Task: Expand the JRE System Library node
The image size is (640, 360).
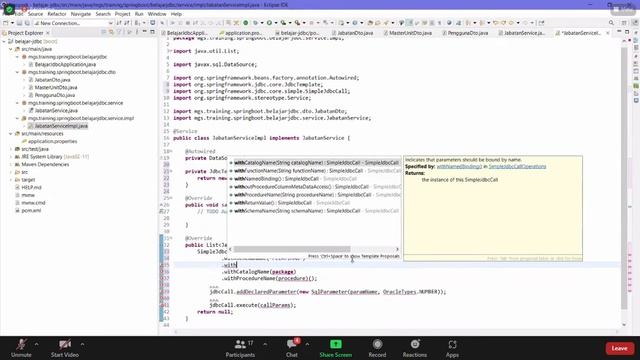Action: [11, 157]
